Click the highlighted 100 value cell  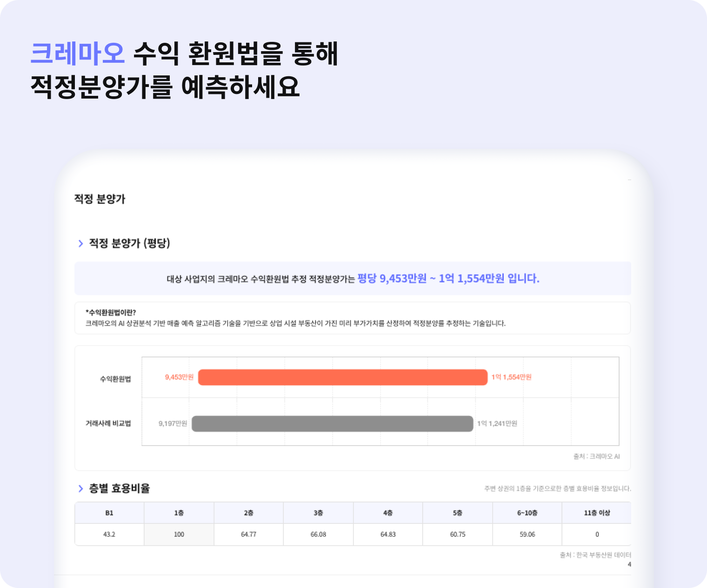(x=179, y=535)
